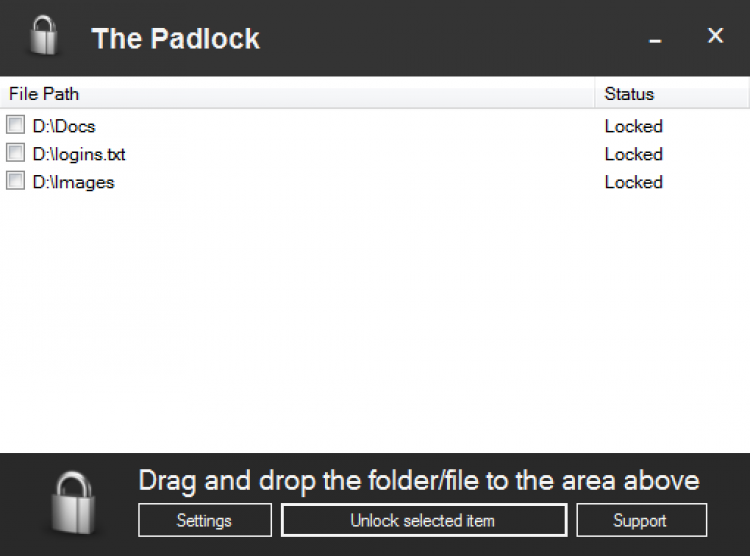Click the Support button
Viewport: 750px width, 556px height.
click(x=640, y=520)
